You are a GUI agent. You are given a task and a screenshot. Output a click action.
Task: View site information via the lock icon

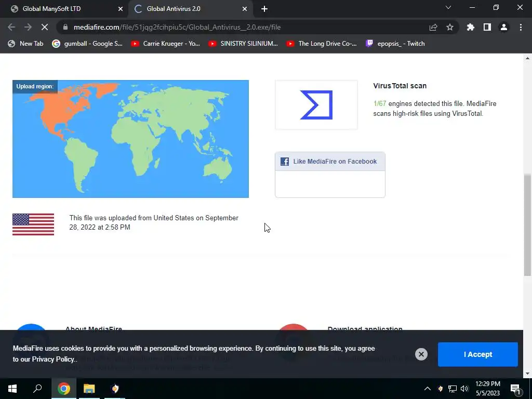coord(65,27)
